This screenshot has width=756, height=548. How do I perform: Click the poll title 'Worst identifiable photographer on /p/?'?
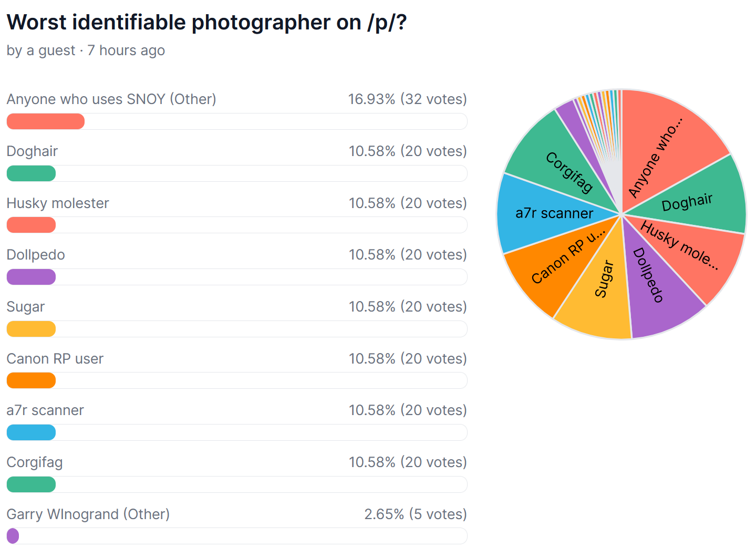(x=206, y=22)
